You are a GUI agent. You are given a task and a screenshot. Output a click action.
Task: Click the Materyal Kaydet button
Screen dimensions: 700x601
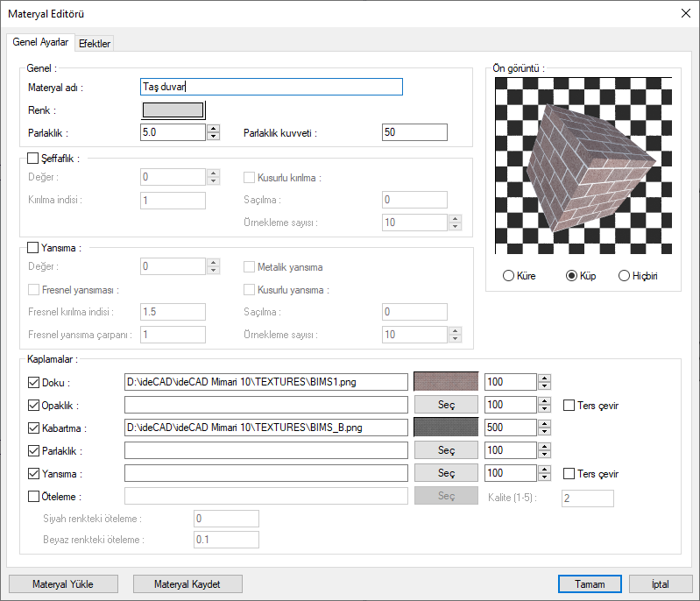(x=187, y=583)
